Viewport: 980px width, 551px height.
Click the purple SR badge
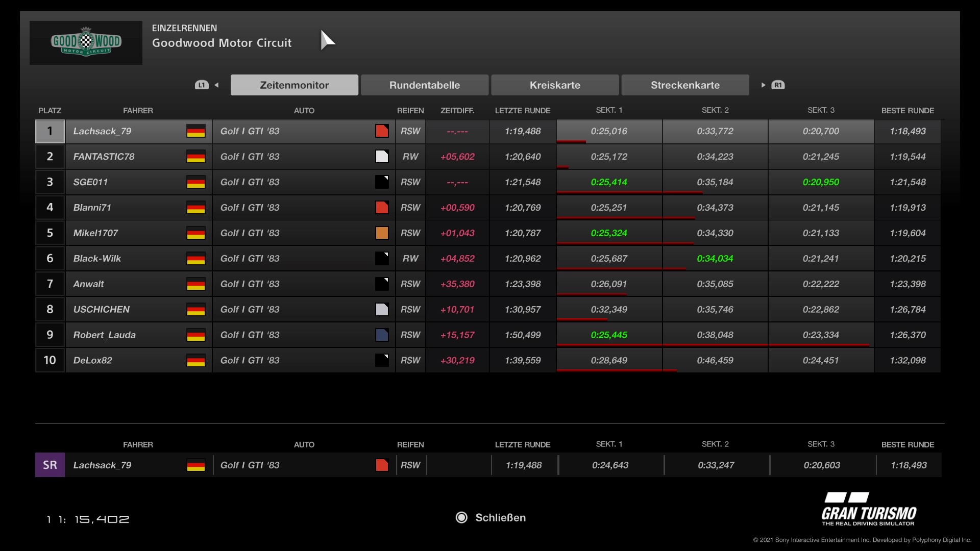point(50,465)
